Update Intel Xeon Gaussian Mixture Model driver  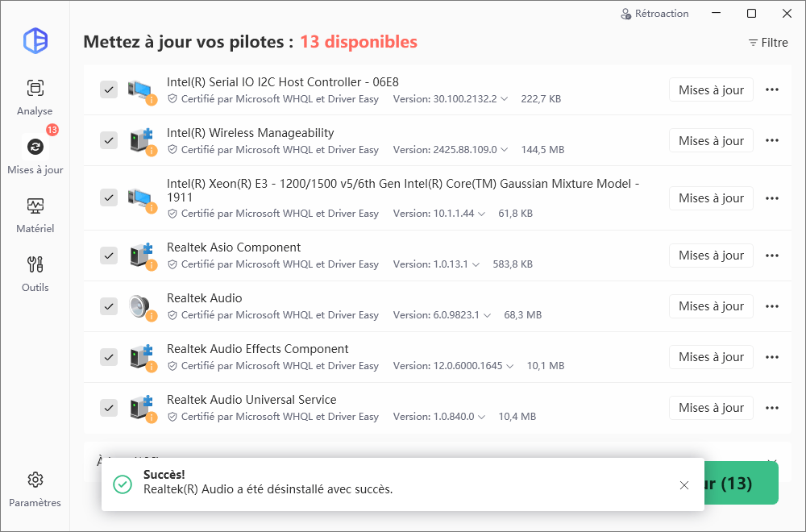point(711,198)
